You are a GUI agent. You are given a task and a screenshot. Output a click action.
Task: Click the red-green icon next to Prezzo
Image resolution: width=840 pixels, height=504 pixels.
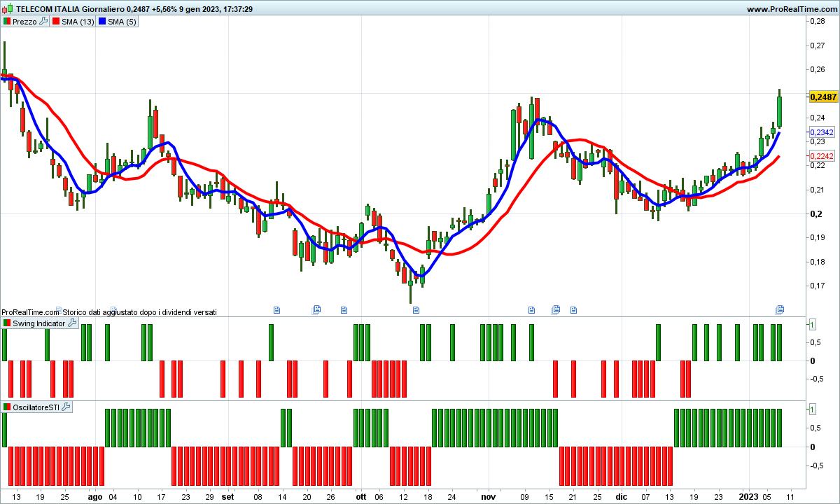(7, 22)
